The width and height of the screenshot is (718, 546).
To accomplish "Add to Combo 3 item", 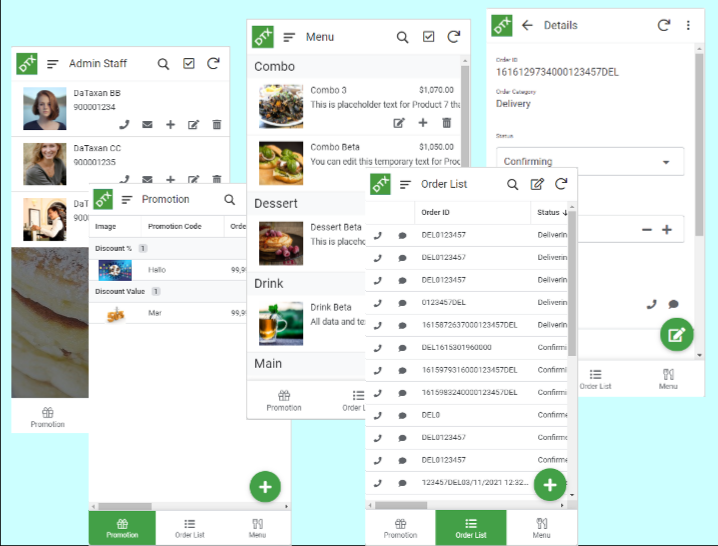I will click(x=423, y=122).
